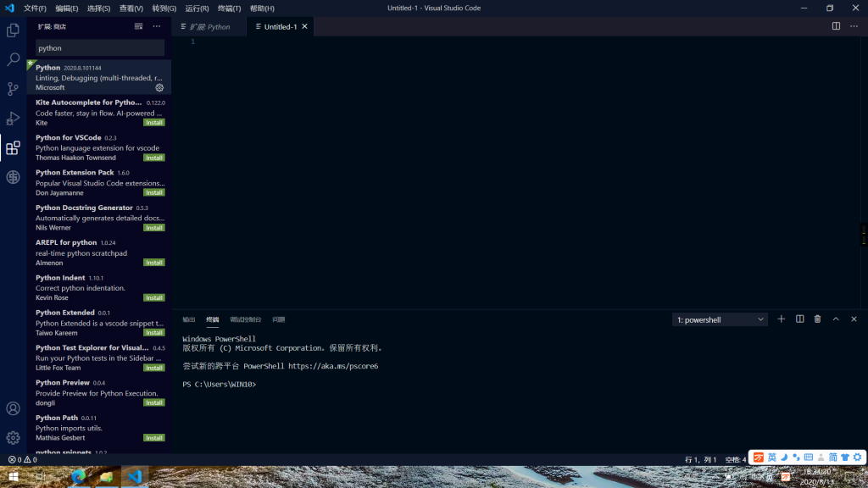Screen dimensions: 868x488
Task: Switch to the 扩展: Python tab
Action: coord(209,26)
